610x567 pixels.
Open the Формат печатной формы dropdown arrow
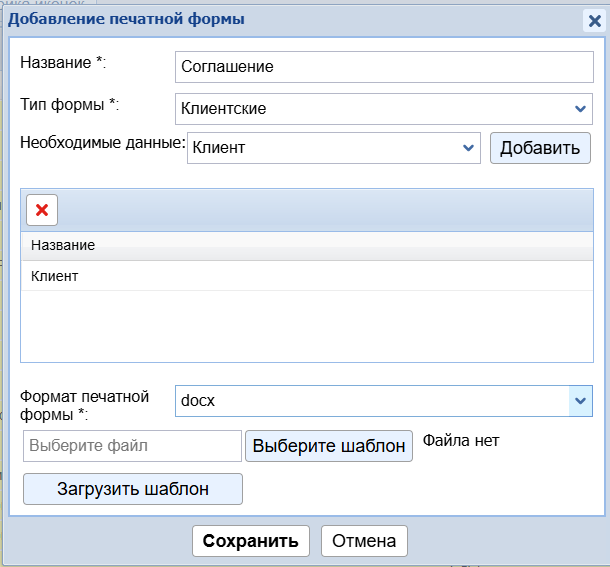tap(580, 401)
